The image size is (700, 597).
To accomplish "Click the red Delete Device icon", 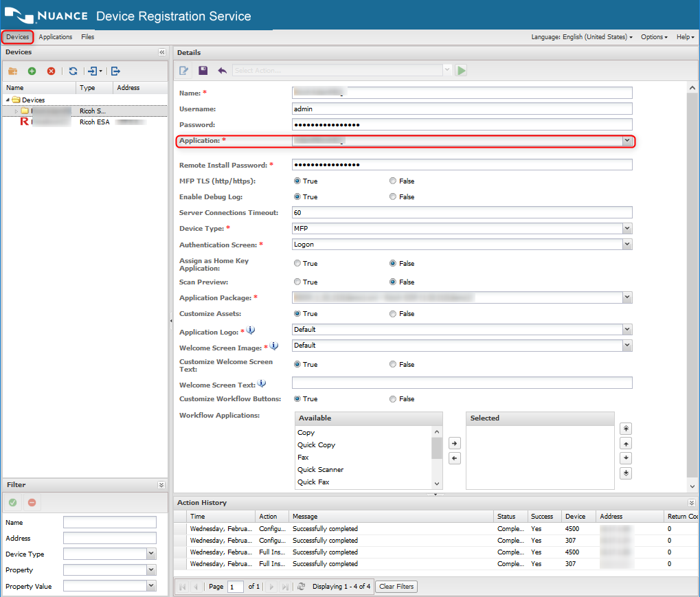I will pos(51,71).
